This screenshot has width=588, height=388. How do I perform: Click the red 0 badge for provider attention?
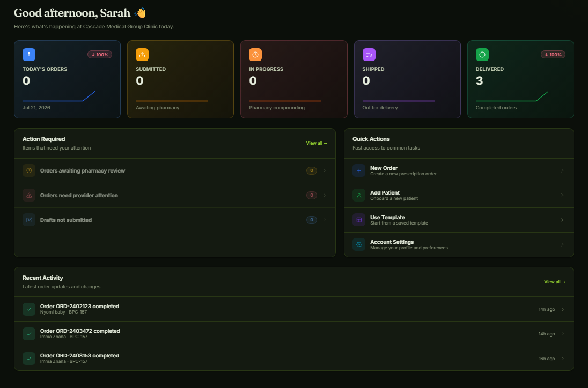[x=312, y=195]
